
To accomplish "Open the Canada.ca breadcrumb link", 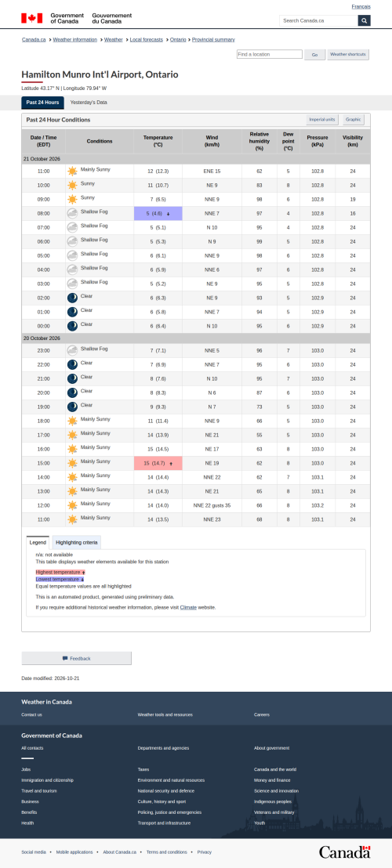I will click(34, 40).
